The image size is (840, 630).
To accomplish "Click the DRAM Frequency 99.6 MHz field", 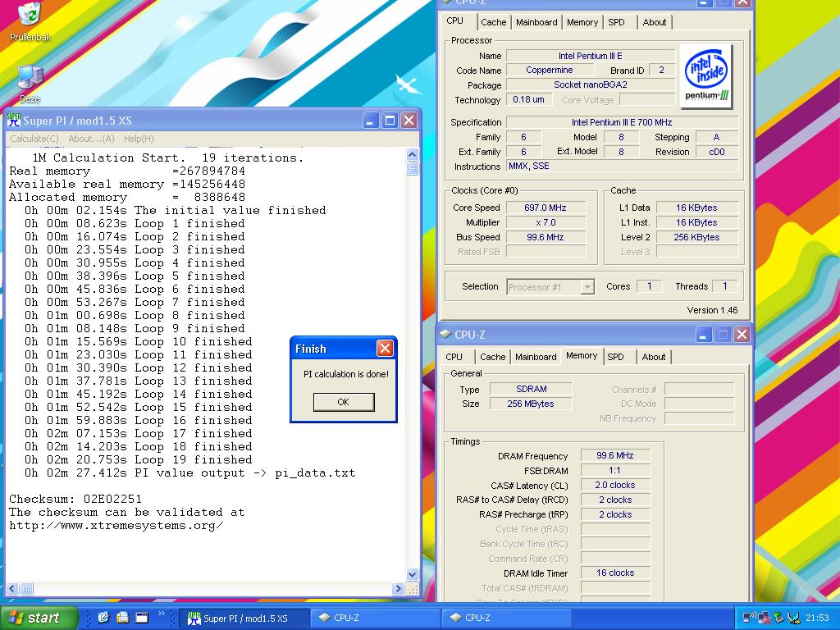I will (615, 456).
